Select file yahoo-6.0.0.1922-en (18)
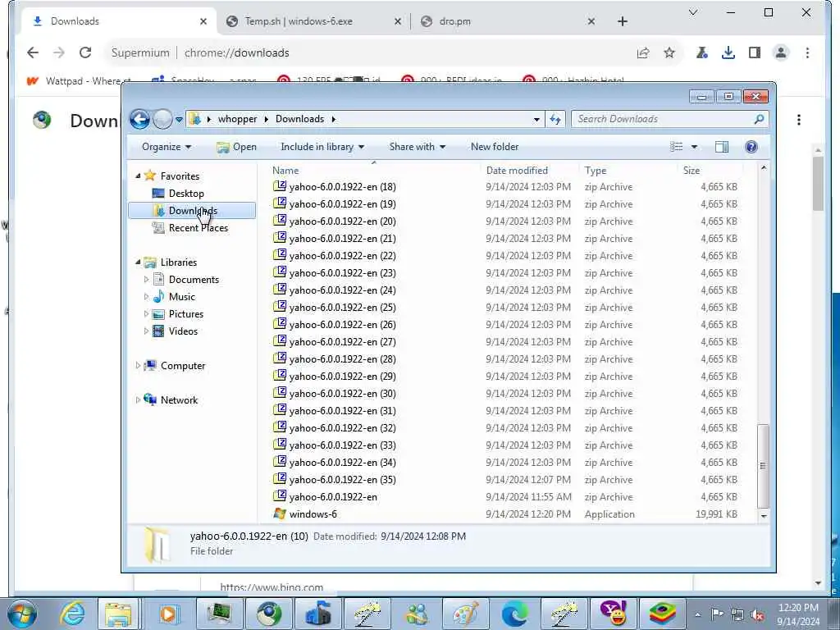840x630 pixels. click(342, 187)
